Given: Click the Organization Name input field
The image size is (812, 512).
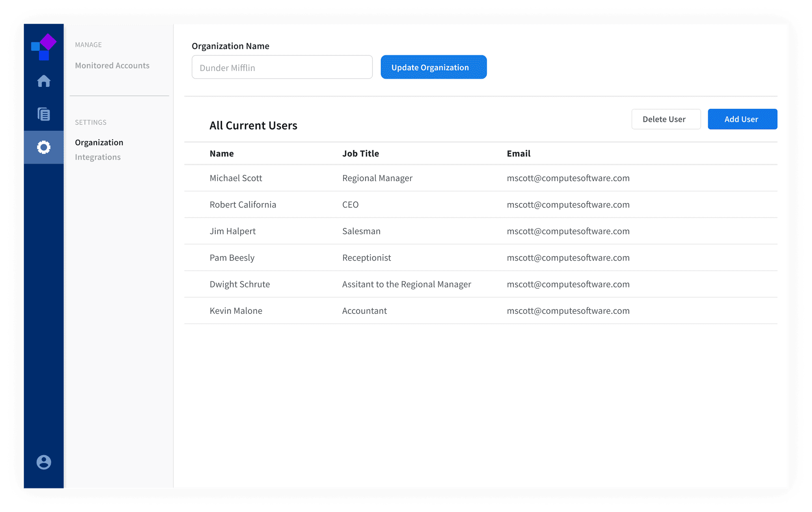Looking at the screenshot, I should (x=282, y=67).
